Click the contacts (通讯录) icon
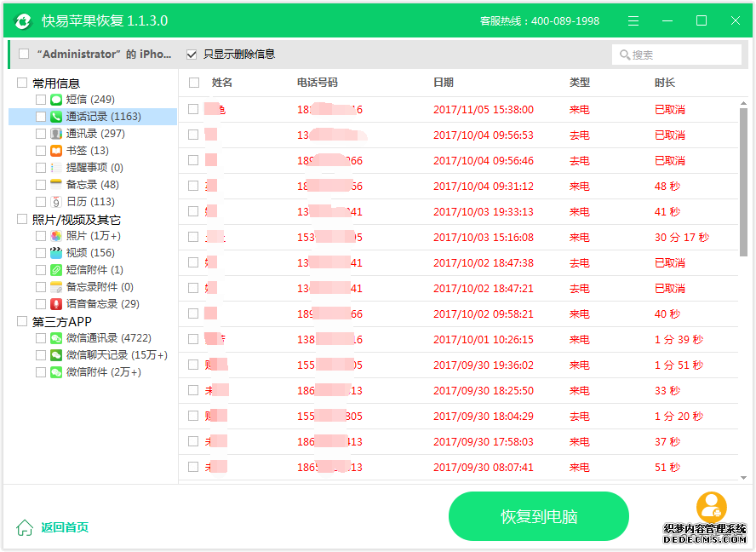This screenshot has height=552, width=756. pyautogui.click(x=56, y=134)
